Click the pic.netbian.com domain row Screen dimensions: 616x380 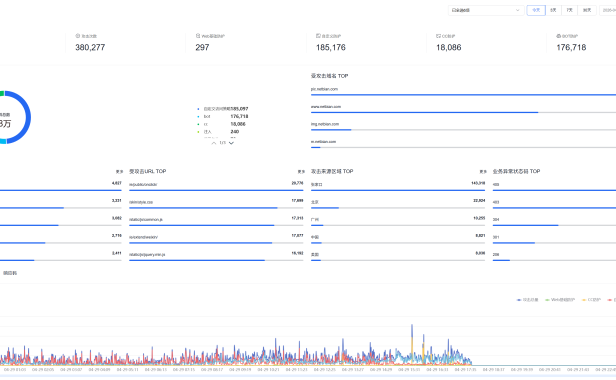pos(463,92)
